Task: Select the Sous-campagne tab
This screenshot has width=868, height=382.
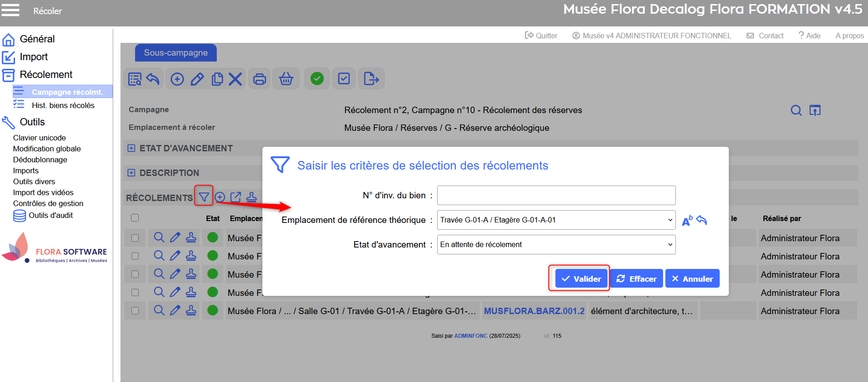Action: (176, 53)
